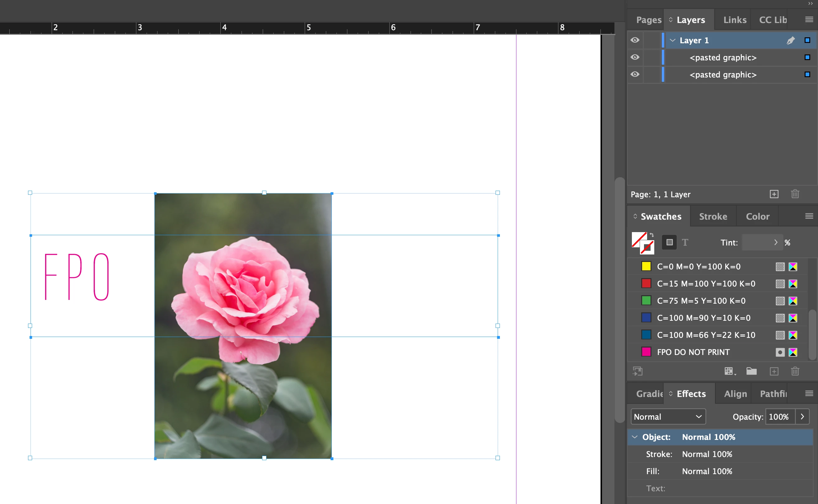Select the FPO DO NOT PRINT swatch
818x504 pixels.
pos(693,352)
